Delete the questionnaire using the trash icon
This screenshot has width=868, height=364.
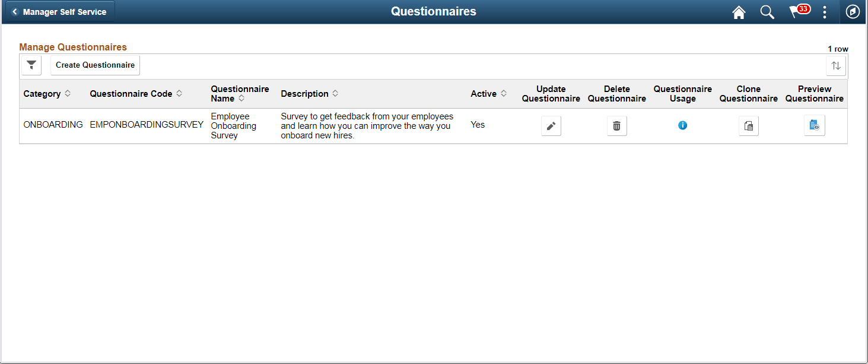tap(616, 125)
